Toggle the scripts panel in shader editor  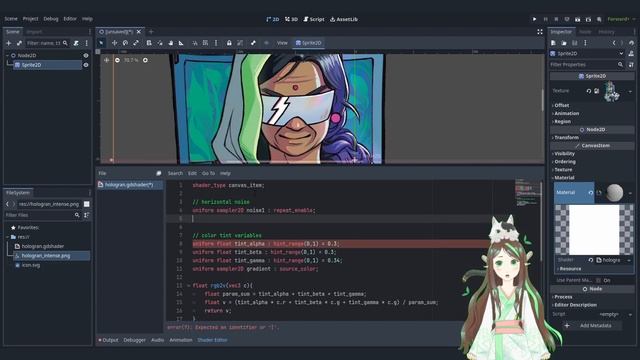pos(158,173)
